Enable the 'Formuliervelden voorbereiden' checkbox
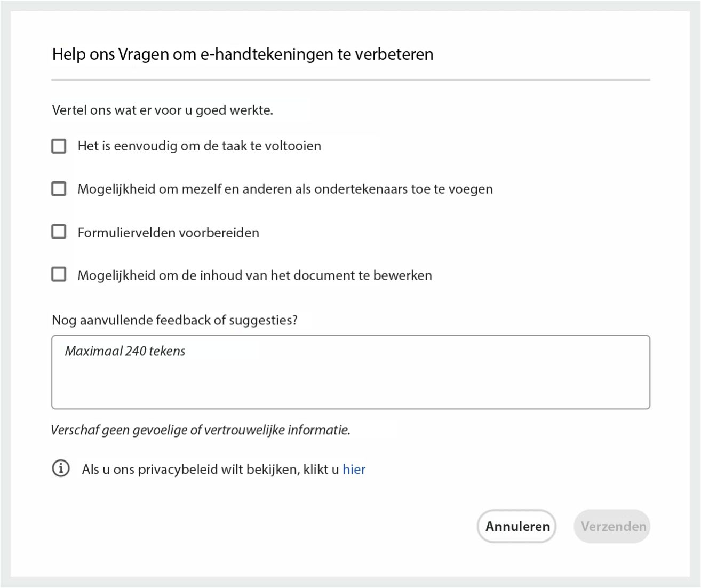 (59, 232)
